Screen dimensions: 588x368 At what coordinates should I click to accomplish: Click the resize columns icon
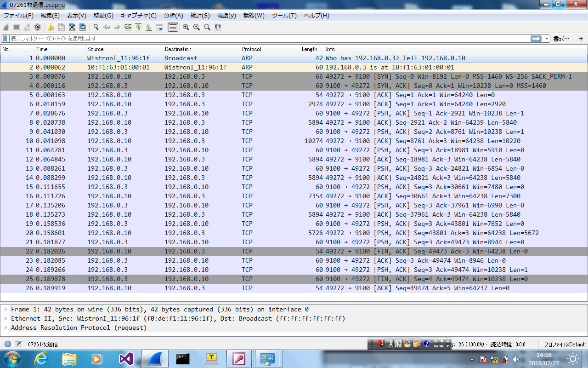pyautogui.click(x=218, y=27)
